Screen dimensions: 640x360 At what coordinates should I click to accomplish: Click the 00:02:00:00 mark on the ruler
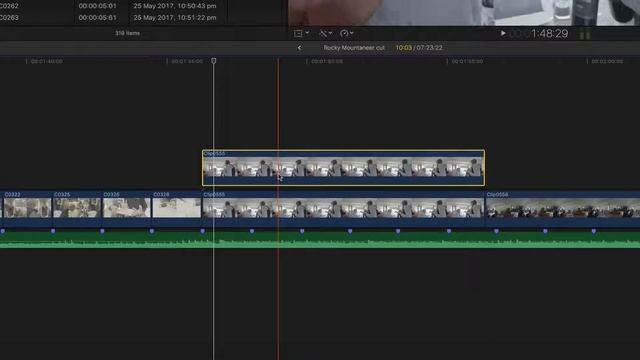607,61
